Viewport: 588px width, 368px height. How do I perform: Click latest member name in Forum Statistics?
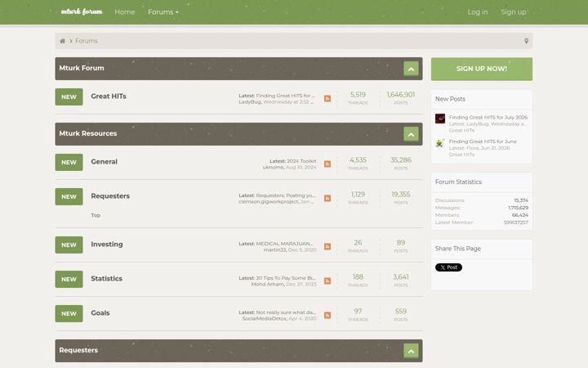click(515, 222)
